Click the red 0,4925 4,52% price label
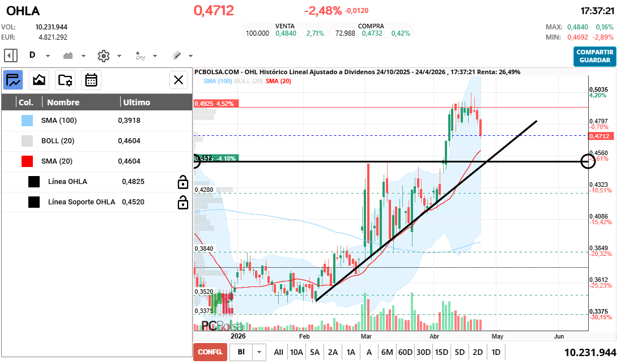 (x=216, y=104)
